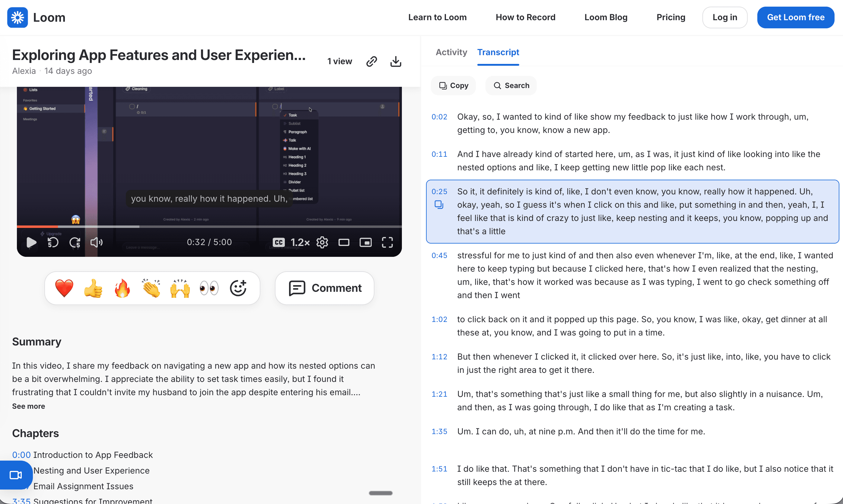Download the video using the download icon
Image resolution: width=843 pixels, height=504 pixels.
click(x=396, y=61)
